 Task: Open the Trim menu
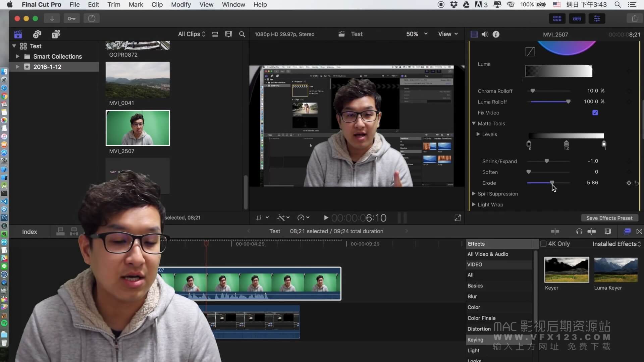114,5
